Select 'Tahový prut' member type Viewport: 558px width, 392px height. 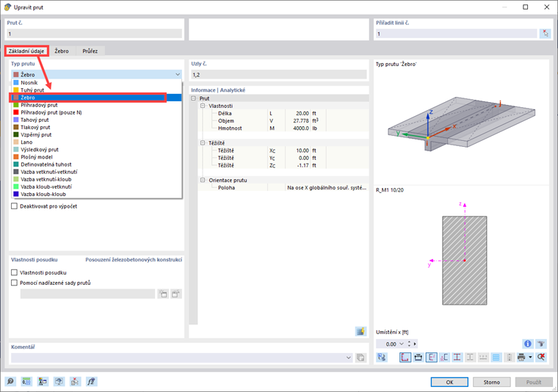tap(96, 120)
